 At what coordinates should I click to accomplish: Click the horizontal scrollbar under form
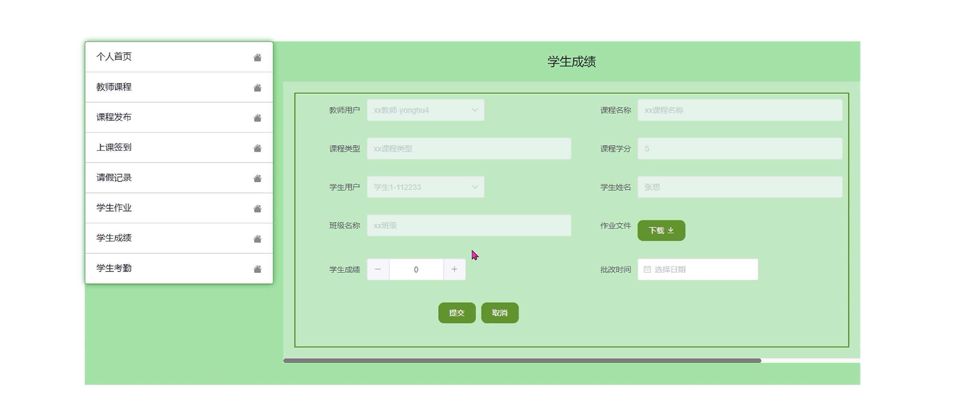[522, 361]
